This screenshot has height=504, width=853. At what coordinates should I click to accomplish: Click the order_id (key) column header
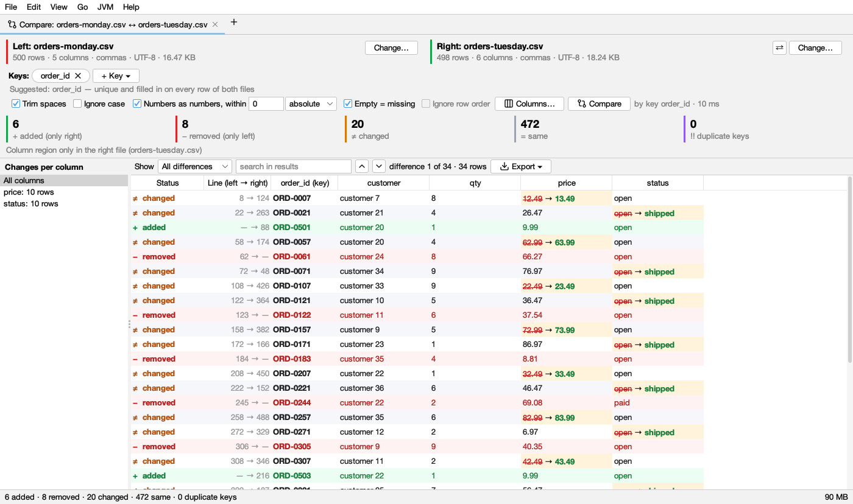click(x=305, y=183)
